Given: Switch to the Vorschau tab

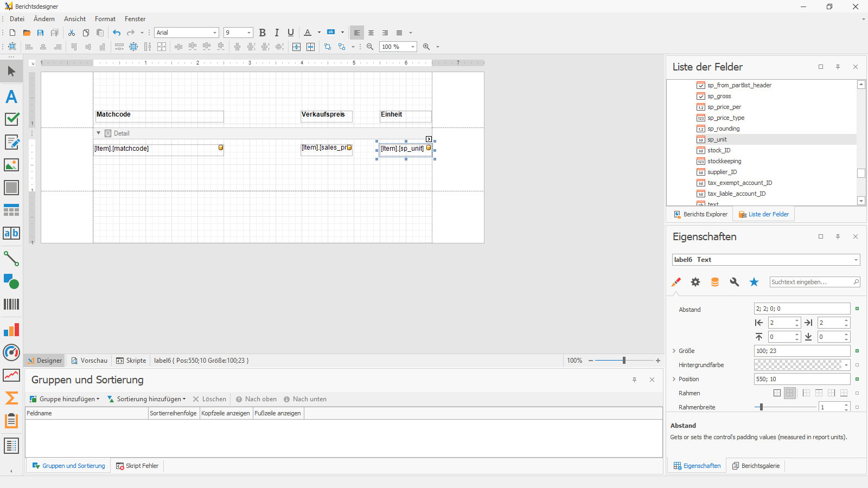Looking at the screenshot, I should point(90,361).
